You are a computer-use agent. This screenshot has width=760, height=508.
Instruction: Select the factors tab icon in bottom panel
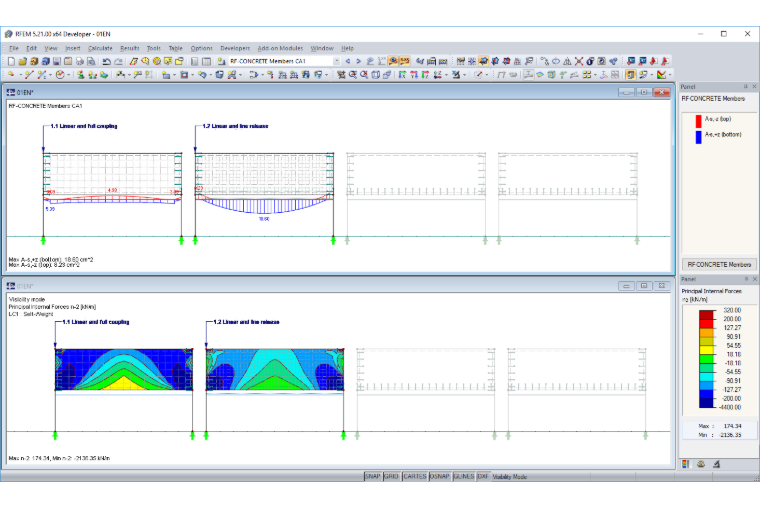pyautogui.click(x=701, y=464)
